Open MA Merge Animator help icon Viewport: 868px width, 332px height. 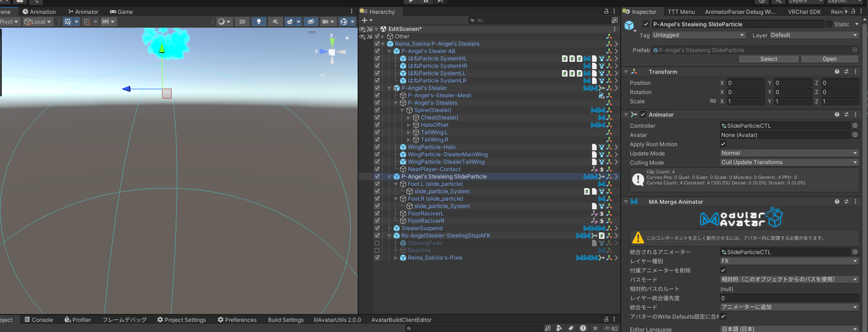(837, 202)
